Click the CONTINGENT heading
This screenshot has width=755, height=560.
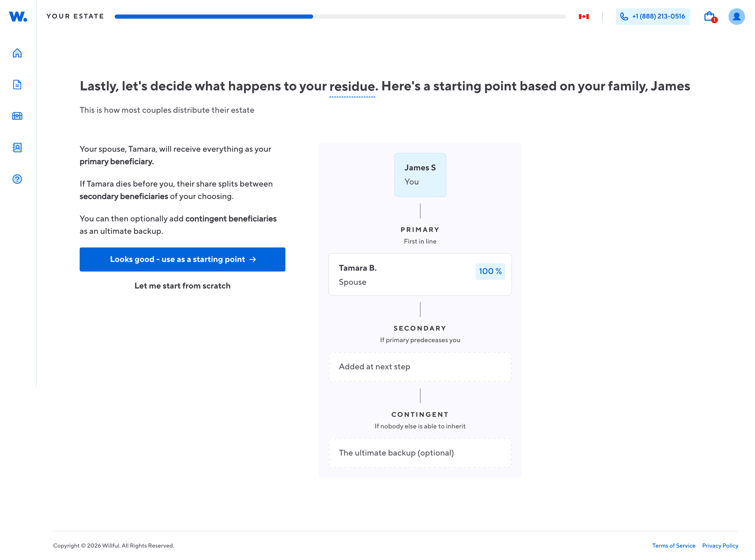420,415
